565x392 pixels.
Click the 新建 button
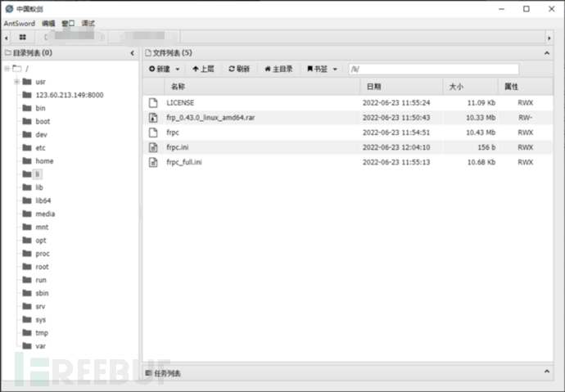(160, 69)
